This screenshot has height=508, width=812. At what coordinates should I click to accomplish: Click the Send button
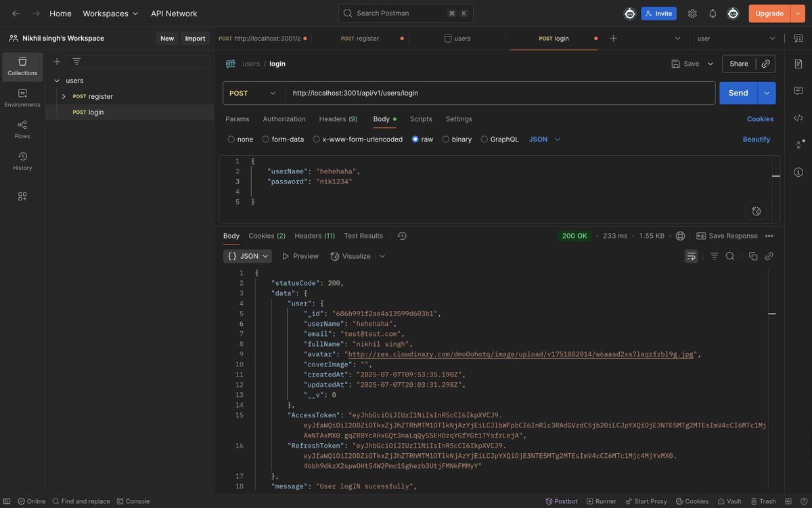coord(738,93)
